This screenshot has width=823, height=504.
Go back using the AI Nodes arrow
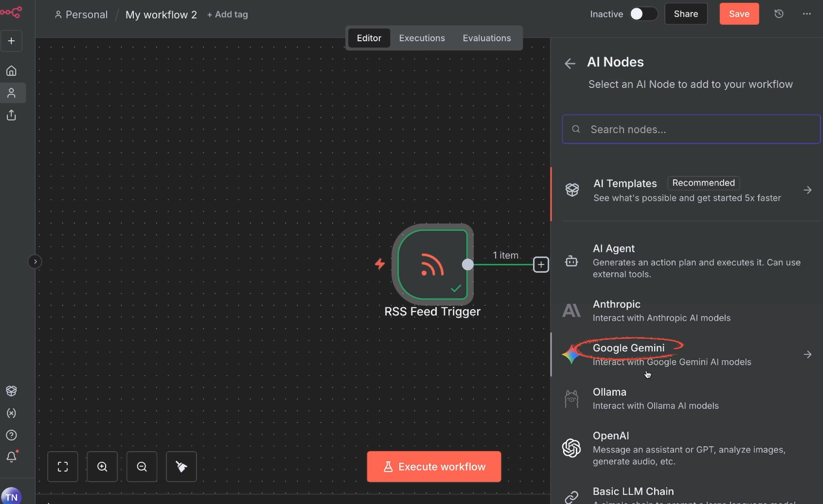[x=570, y=63]
